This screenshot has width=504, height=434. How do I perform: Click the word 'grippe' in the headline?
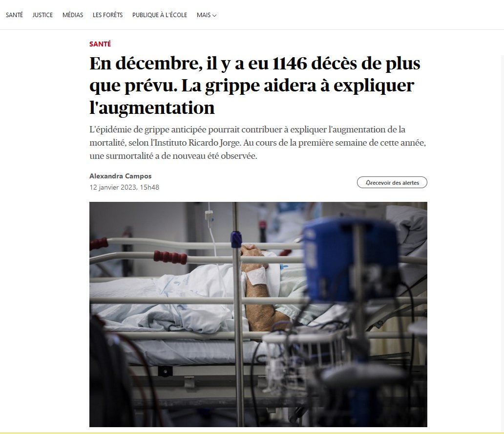click(232, 86)
